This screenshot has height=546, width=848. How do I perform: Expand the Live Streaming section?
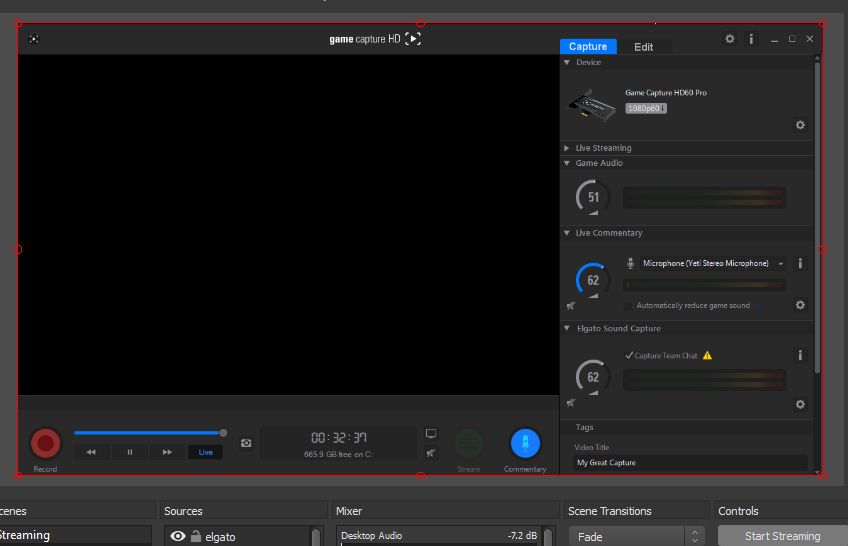pyautogui.click(x=567, y=148)
